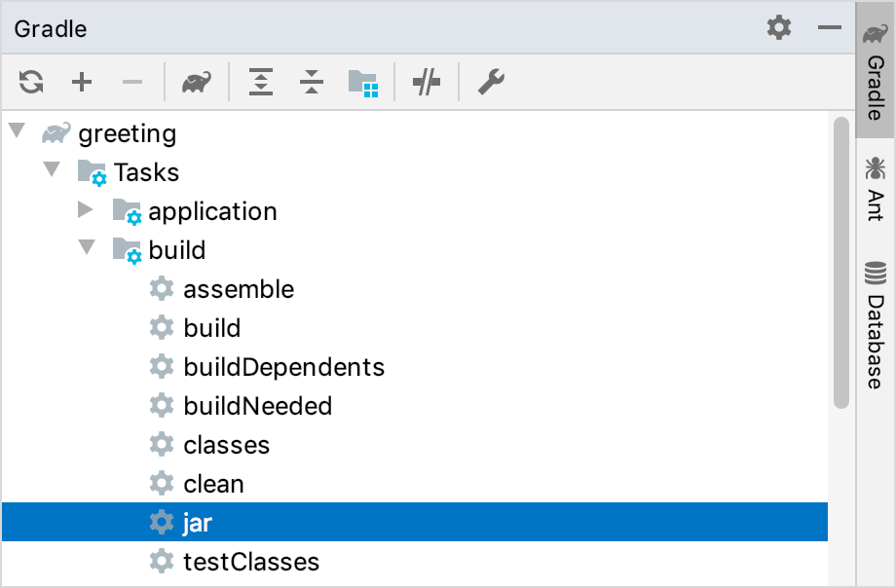Click the greeting project elephant icon
Image resolution: width=896 pixels, height=588 pixels.
click(x=56, y=133)
